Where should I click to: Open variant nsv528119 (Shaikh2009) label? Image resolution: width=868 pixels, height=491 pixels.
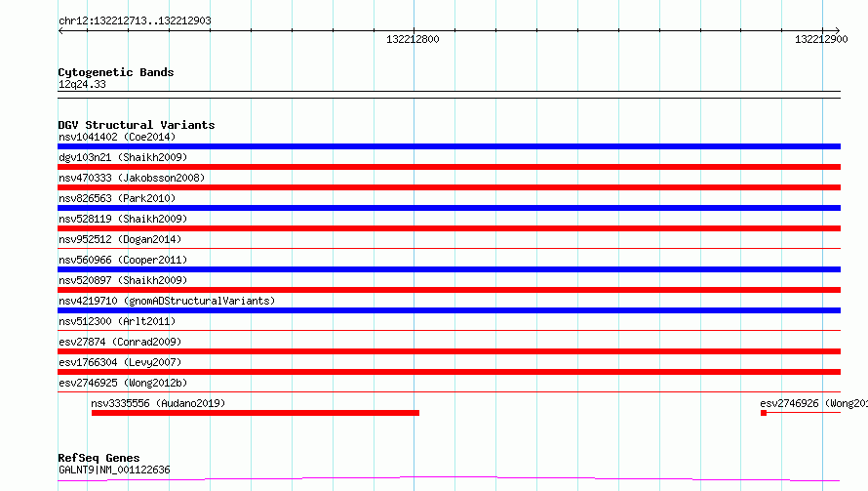point(123,219)
